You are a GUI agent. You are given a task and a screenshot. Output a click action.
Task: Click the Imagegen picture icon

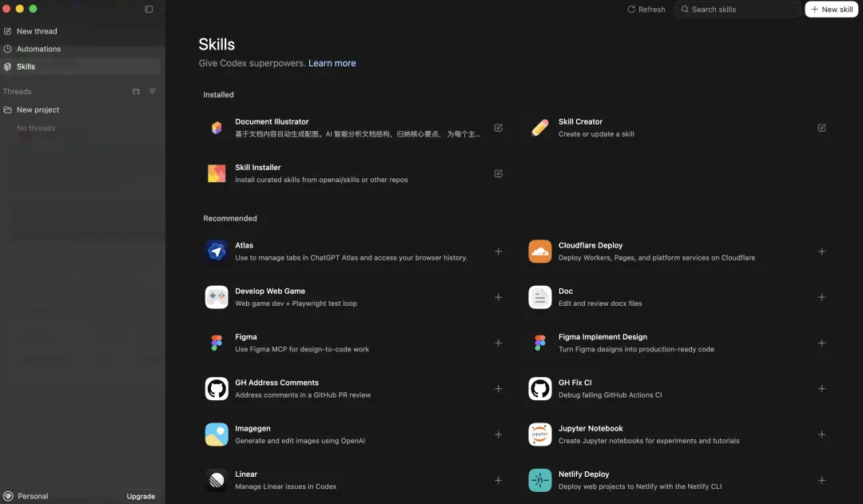(217, 435)
